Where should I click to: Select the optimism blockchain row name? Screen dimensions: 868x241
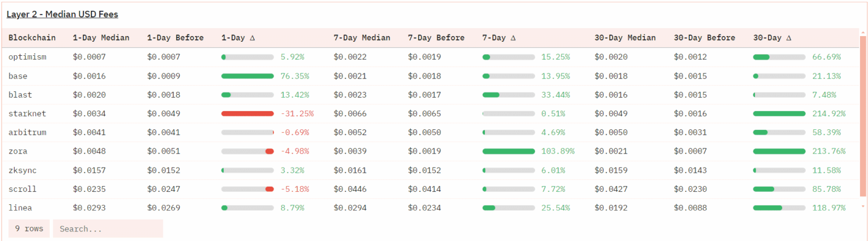coord(27,57)
